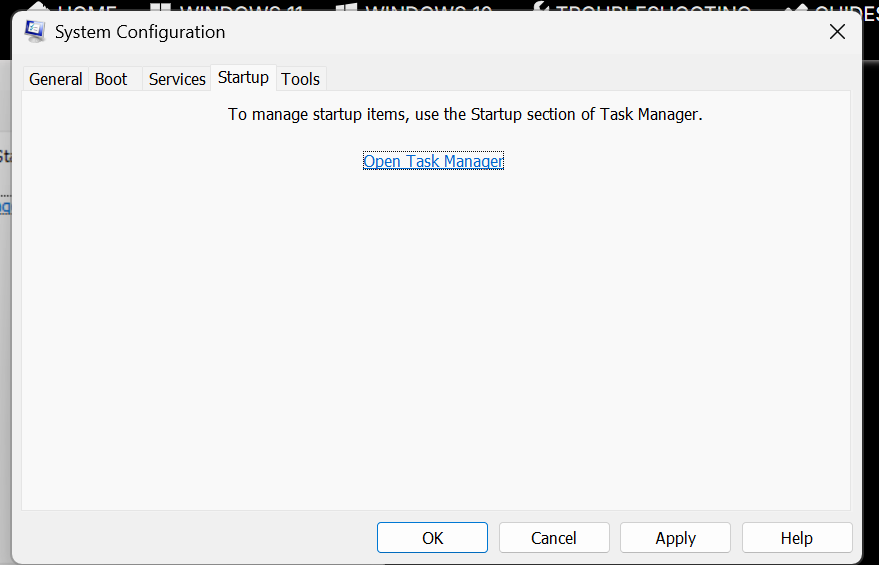The height and width of the screenshot is (565, 879).
Task: Select the Startup tab
Action: tap(243, 77)
